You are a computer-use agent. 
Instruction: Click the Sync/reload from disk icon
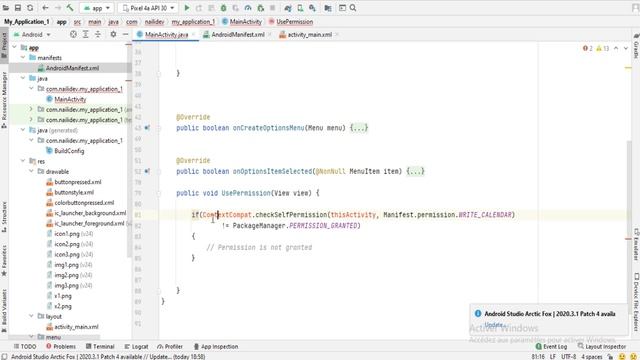coord(30,8)
